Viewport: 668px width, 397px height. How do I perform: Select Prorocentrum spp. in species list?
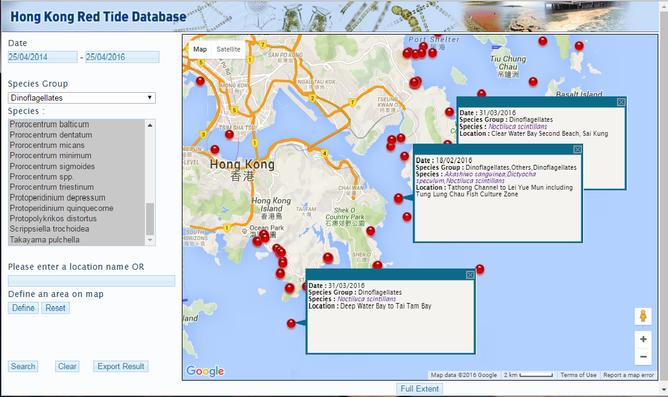pyautogui.click(x=77, y=176)
